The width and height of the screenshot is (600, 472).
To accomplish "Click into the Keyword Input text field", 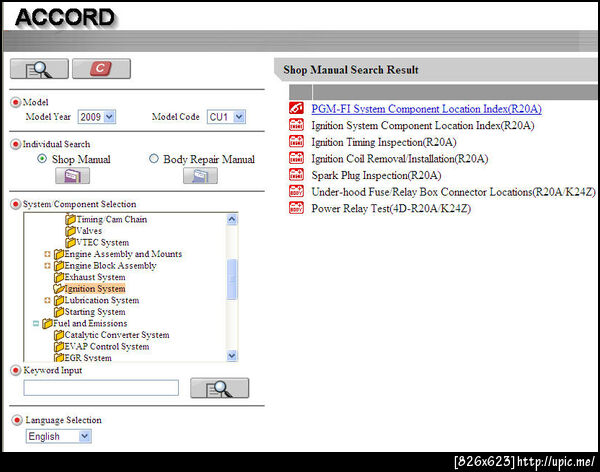I will point(101,388).
